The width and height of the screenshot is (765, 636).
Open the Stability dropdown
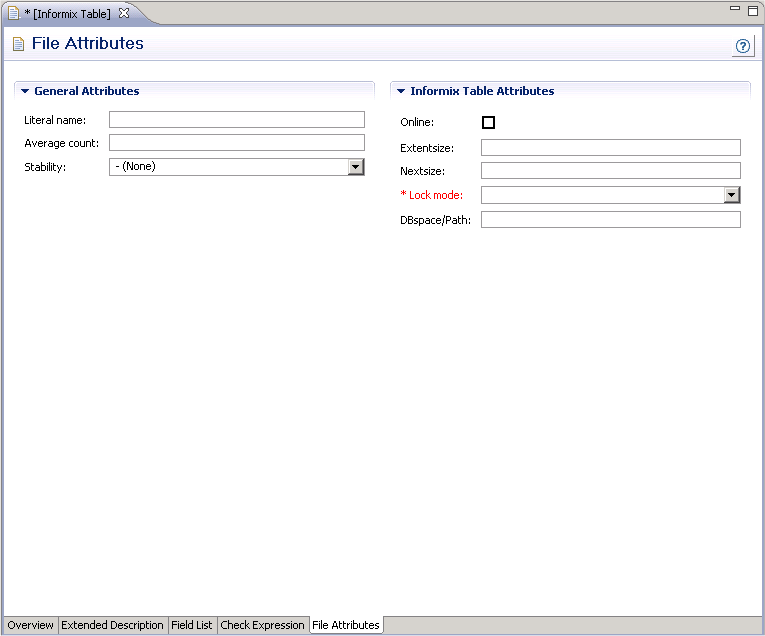355,167
